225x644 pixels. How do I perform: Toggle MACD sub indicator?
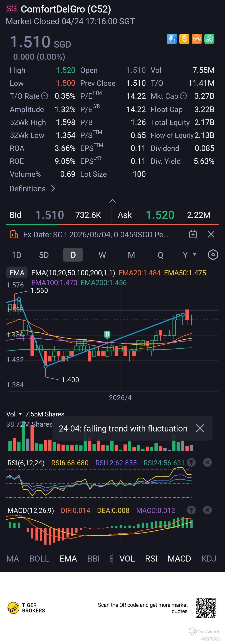coord(179,558)
